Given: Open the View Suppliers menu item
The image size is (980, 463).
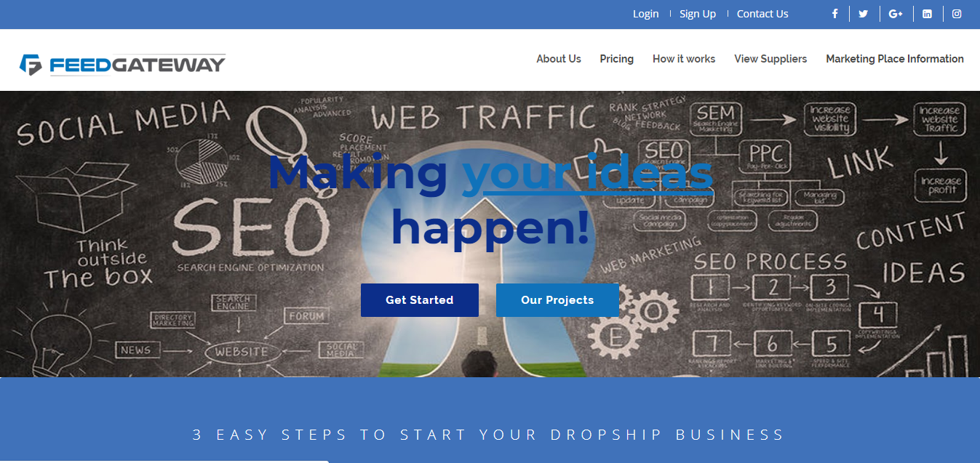Looking at the screenshot, I should tap(770, 59).
